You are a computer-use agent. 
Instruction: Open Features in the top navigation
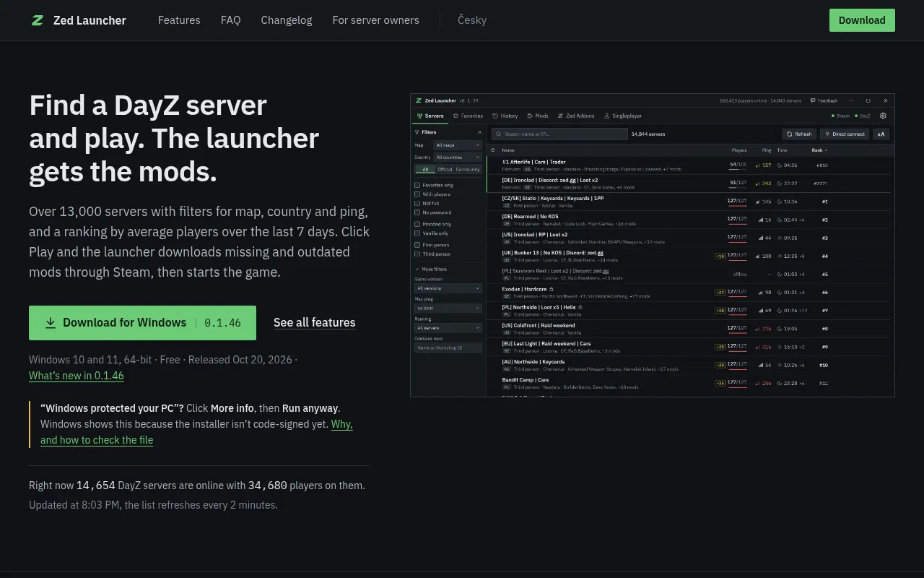(179, 20)
